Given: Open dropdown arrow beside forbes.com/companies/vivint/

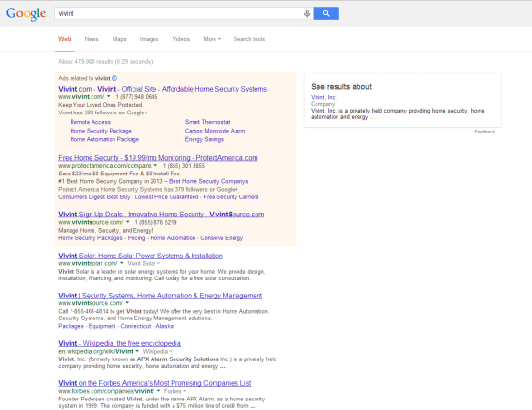Looking at the screenshot, I should 158,391.
